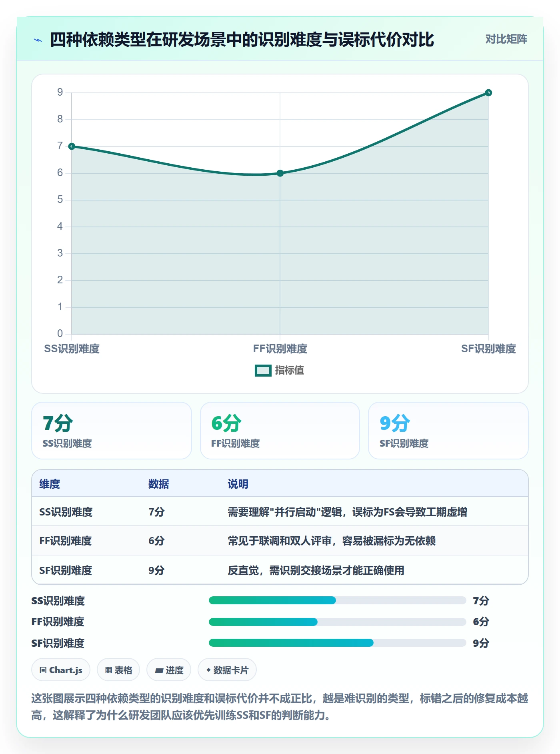Click the SS识别难度 progress bar
The width and height of the screenshot is (560, 754).
337,600
